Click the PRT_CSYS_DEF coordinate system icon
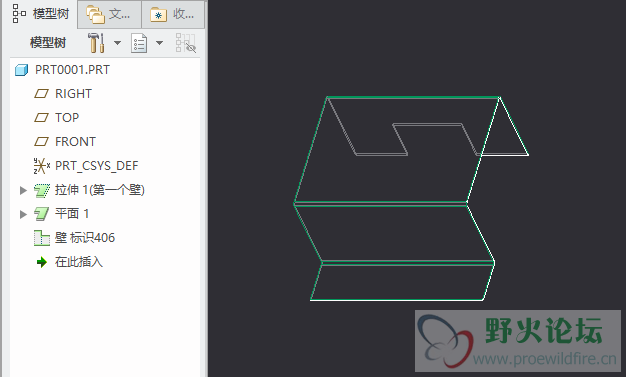 coord(42,166)
